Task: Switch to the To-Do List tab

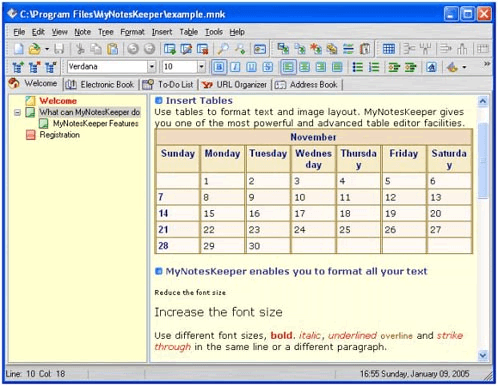Action: 168,85
